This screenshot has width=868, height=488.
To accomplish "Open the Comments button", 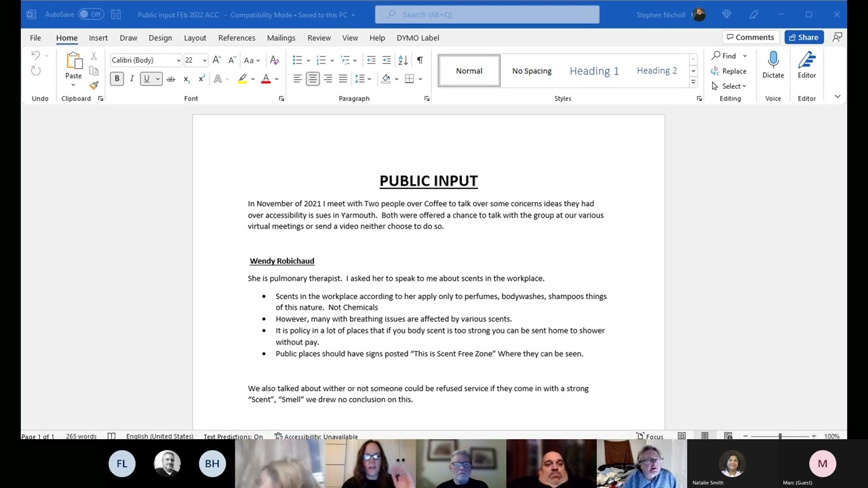I will tap(749, 37).
